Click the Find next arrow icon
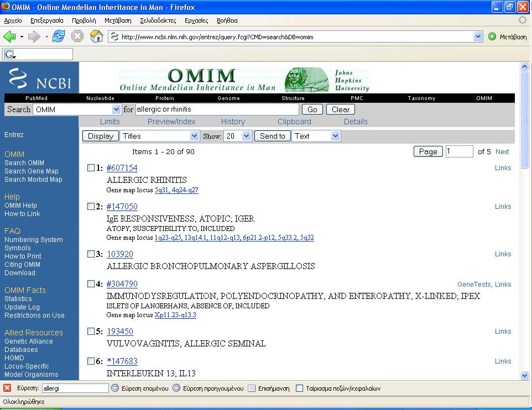The height and width of the screenshot is (410, 532). click(115, 388)
